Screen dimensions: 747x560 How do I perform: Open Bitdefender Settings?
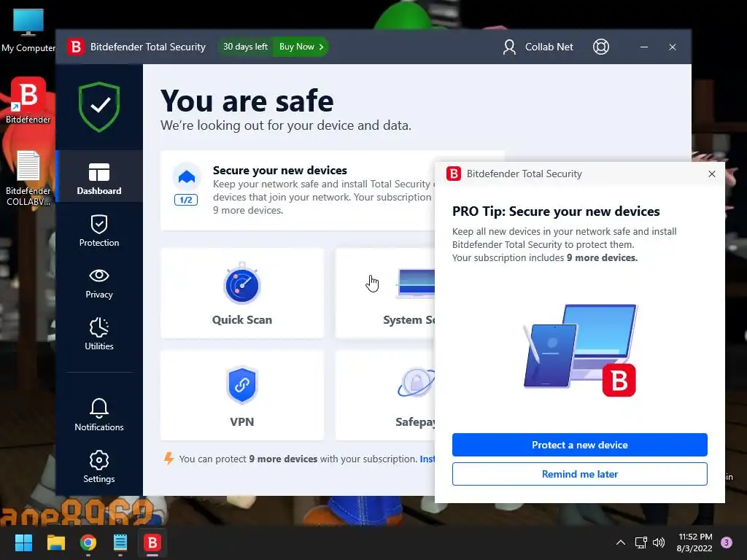click(x=99, y=467)
